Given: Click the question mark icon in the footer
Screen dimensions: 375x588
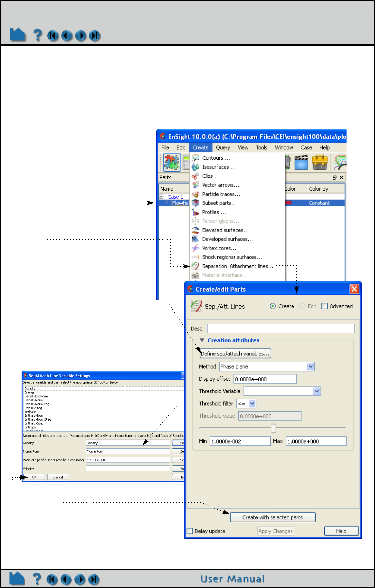Looking at the screenshot, I should coord(37,579).
